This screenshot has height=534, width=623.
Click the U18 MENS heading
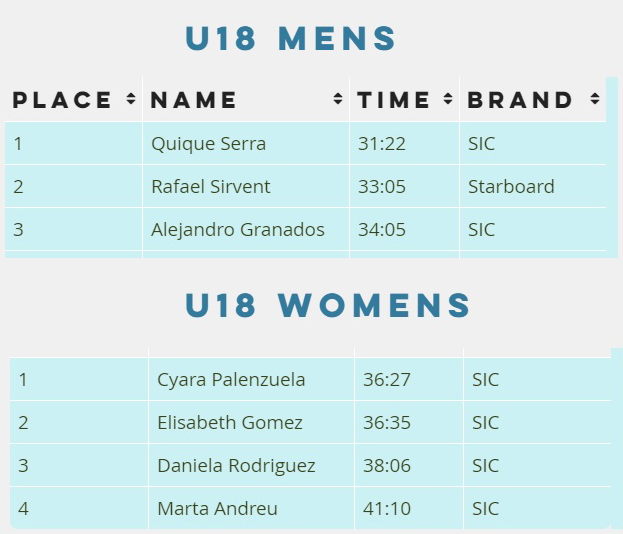click(x=291, y=38)
